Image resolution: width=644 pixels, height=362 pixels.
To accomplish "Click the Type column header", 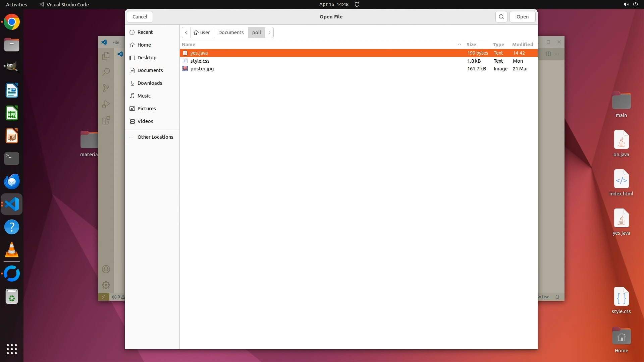I will [x=498, y=45].
